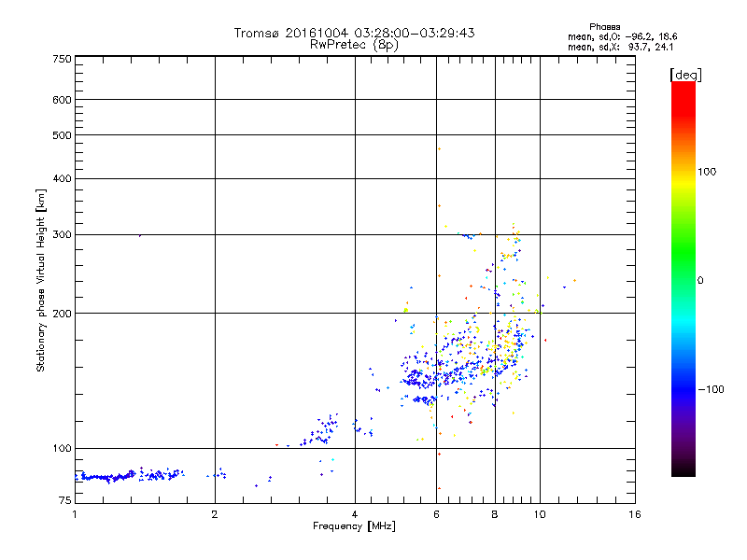The image size is (747, 560).
Task: Click the y-axis '600' tick label
Action: tap(62, 100)
